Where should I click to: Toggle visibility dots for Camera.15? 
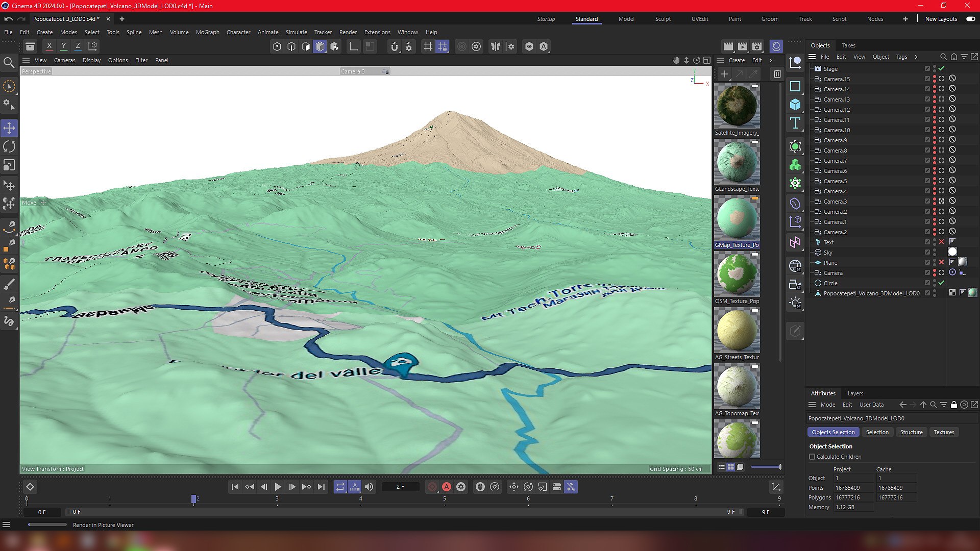coord(935,79)
